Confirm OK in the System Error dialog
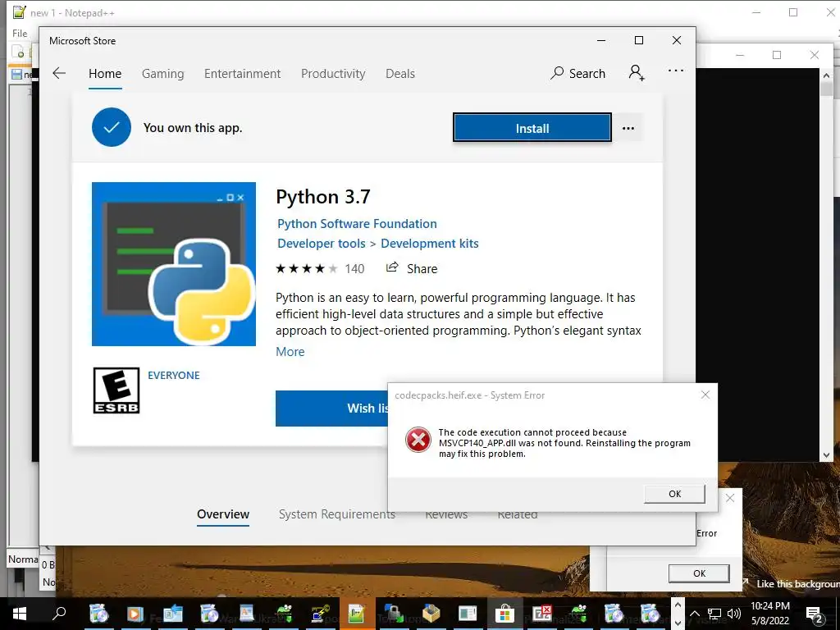840x630 pixels. pos(674,494)
